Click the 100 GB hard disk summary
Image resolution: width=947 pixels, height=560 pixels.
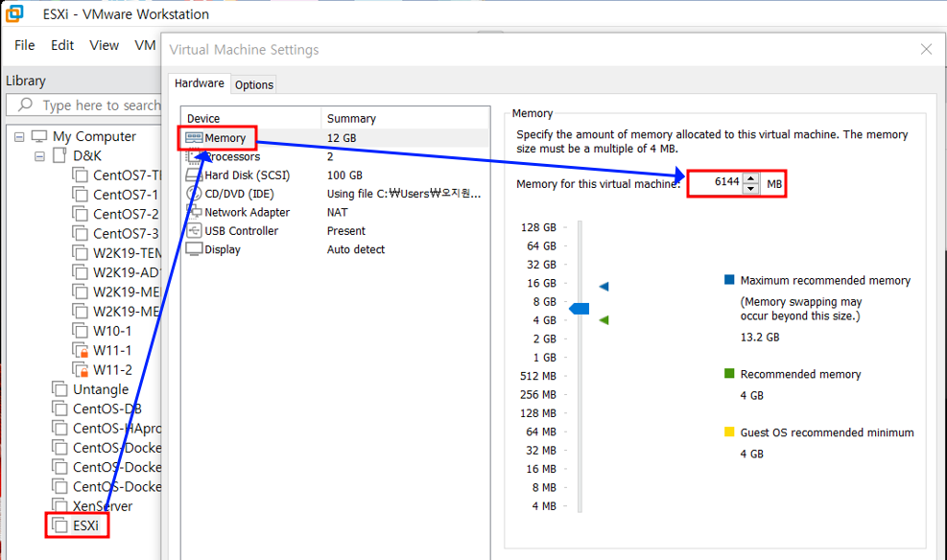click(x=344, y=175)
